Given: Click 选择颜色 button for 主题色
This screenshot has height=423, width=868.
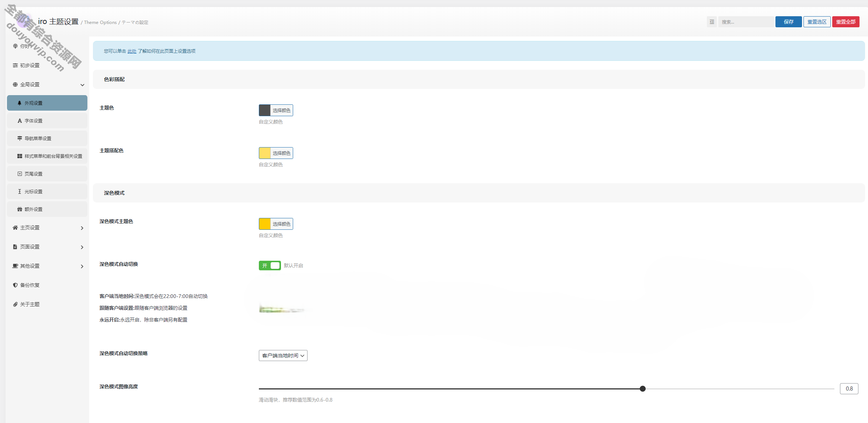Looking at the screenshot, I should tap(281, 110).
